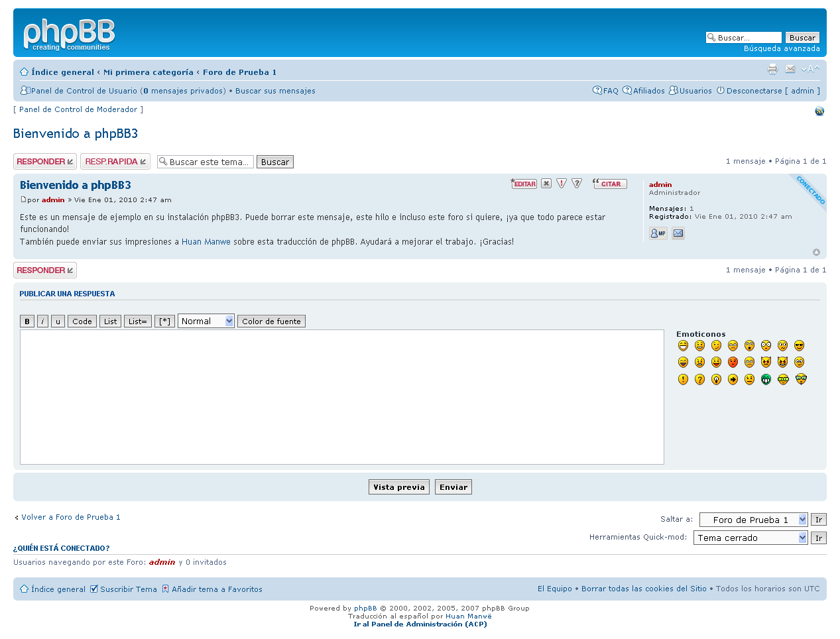This screenshot has width=840, height=639.
Task: Open the Color de fuente picker
Action: 271,321
